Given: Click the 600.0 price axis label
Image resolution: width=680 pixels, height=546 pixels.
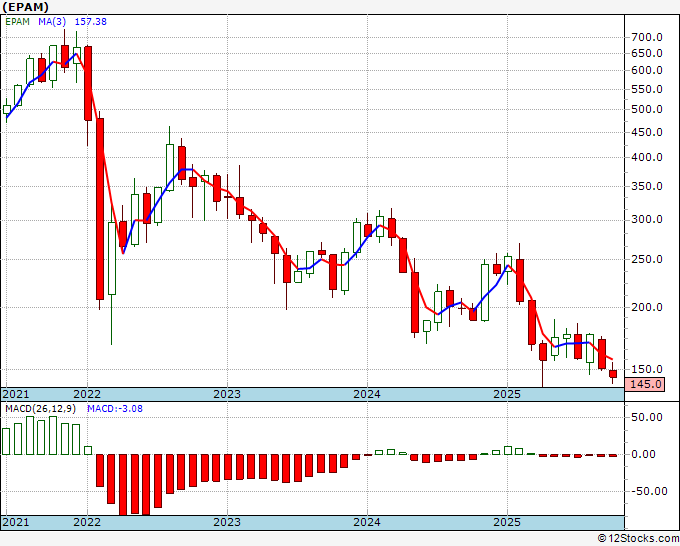Looking at the screenshot, I should coord(647,70).
